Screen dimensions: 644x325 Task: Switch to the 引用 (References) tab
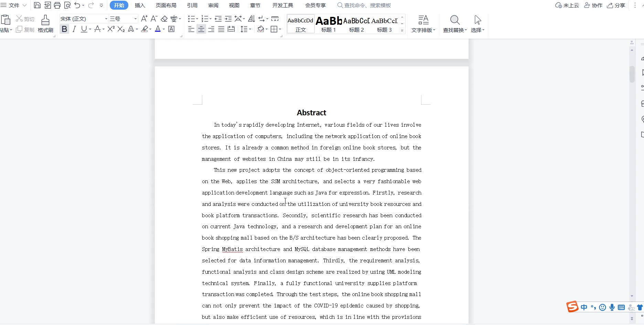[192, 5]
